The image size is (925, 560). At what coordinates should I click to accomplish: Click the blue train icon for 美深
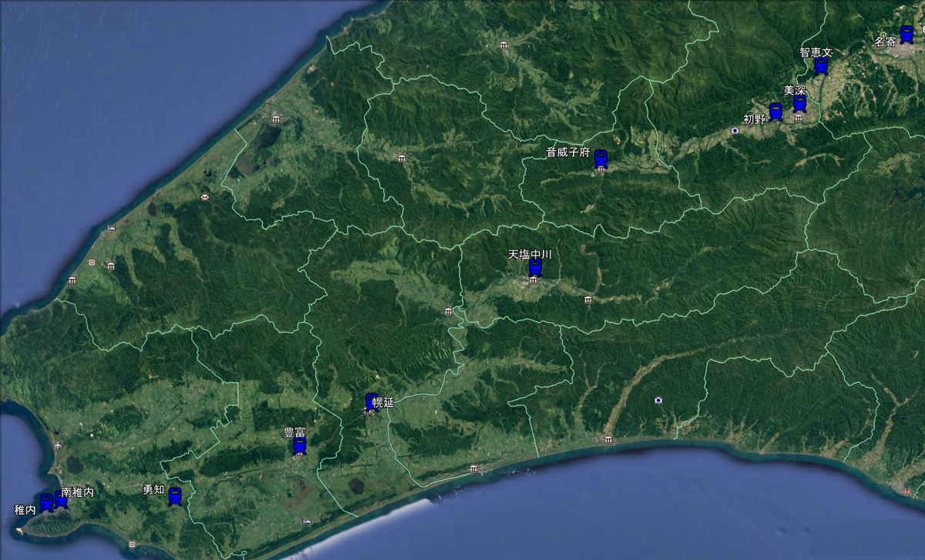click(x=799, y=103)
